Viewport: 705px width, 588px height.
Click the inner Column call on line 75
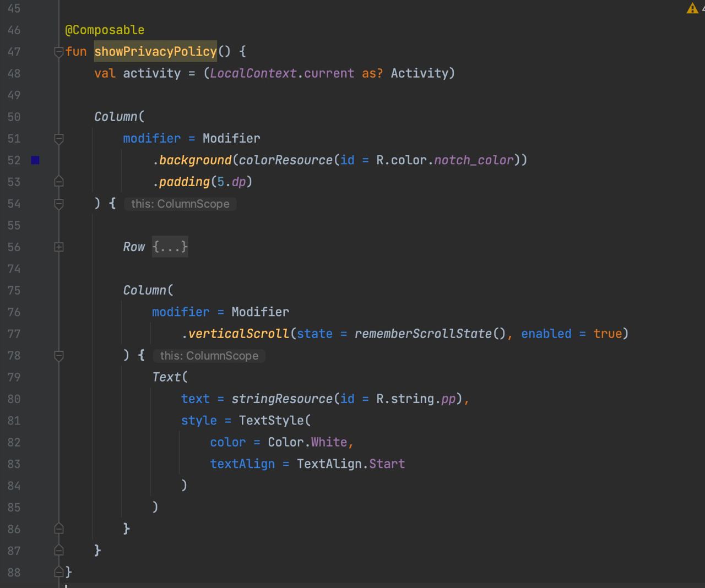145,290
